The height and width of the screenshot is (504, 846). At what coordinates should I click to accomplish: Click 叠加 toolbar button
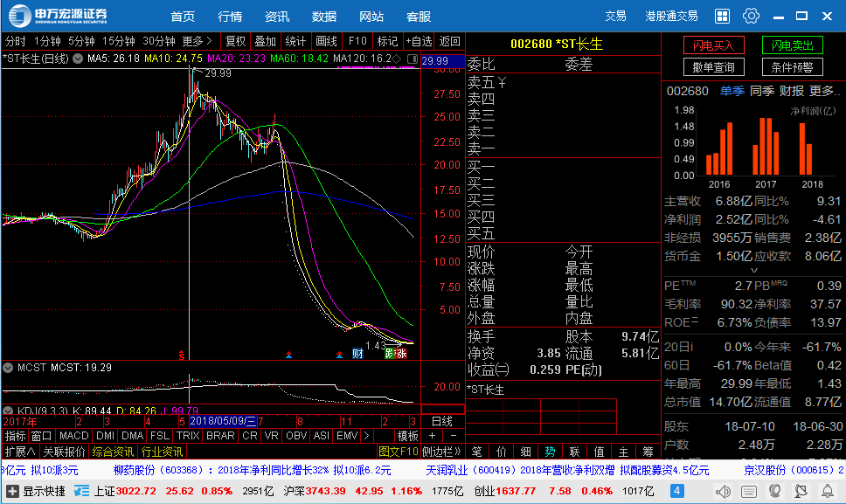[266, 42]
